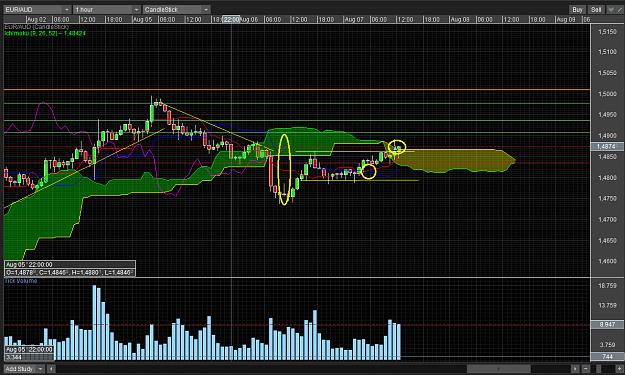Click the Add Study button
The image size is (625, 375).
(20, 369)
